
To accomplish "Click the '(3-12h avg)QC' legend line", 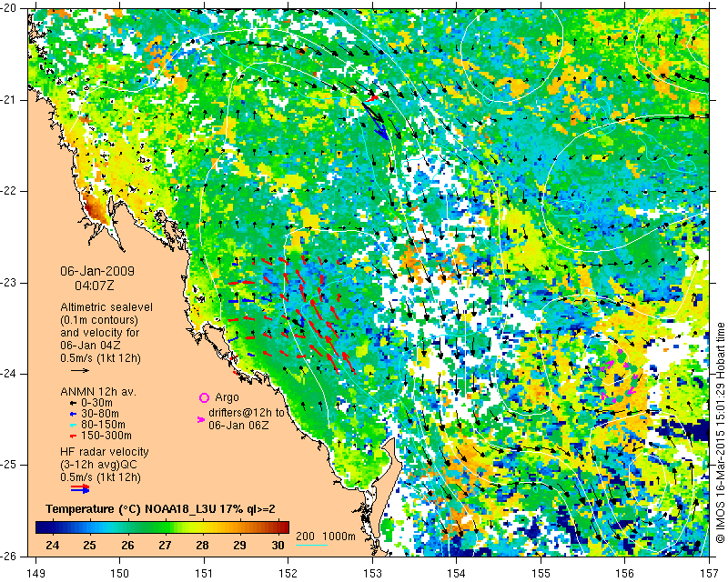I will [x=98, y=465].
